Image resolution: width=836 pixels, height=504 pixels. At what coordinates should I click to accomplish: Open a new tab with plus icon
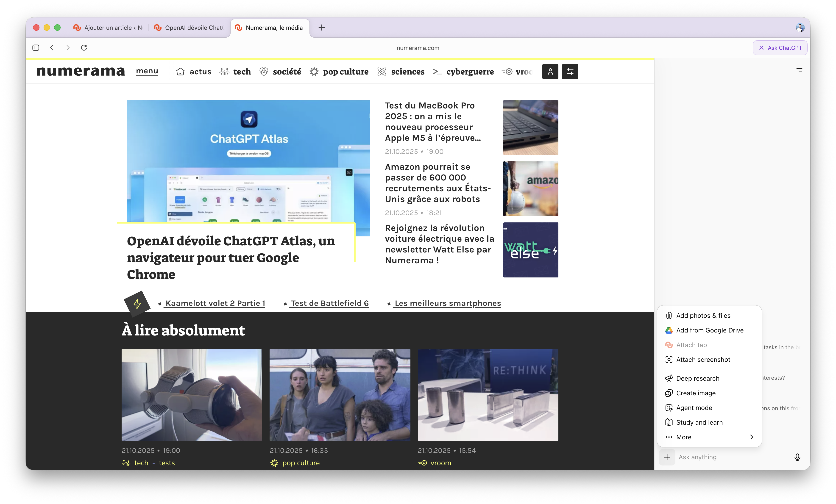click(x=322, y=28)
